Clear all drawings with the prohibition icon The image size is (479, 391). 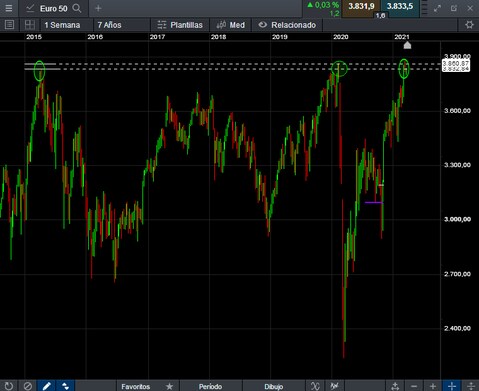click(x=28, y=386)
